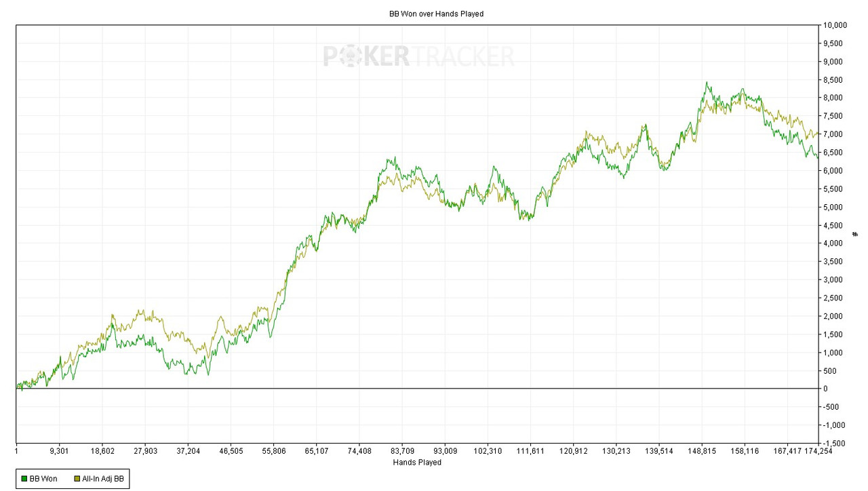Click the y-axis tick label "9,000"
This screenshot has width=868, height=491.
[x=833, y=62]
